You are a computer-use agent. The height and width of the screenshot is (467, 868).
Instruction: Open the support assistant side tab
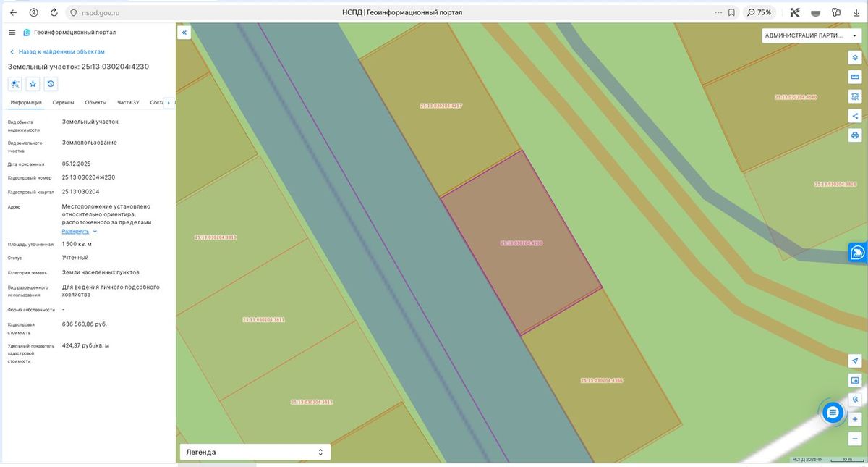(858, 252)
